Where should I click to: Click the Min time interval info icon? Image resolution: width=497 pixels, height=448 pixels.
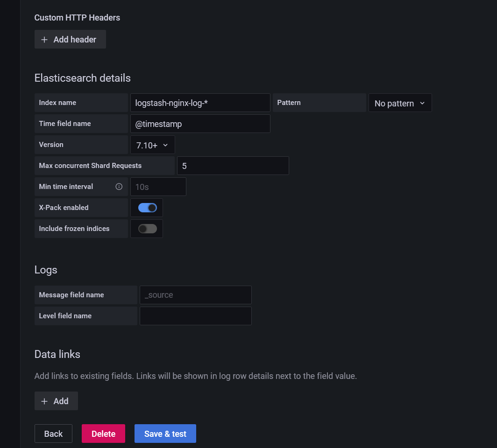(x=119, y=187)
